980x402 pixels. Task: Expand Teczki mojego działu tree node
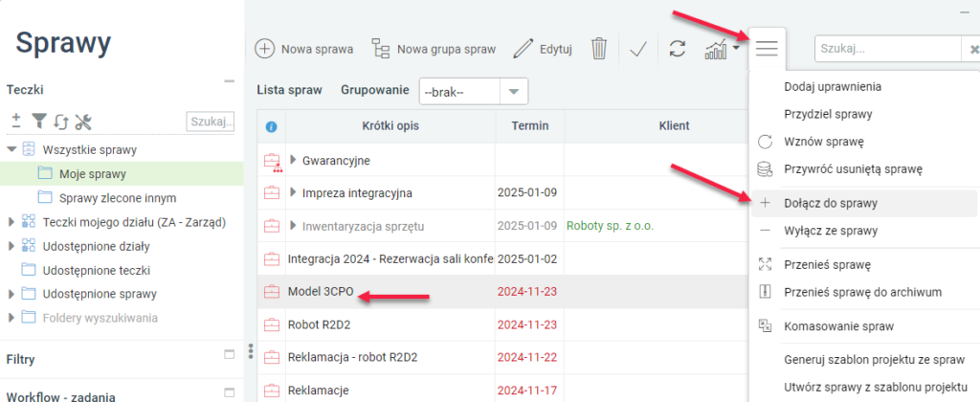click(x=11, y=222)
